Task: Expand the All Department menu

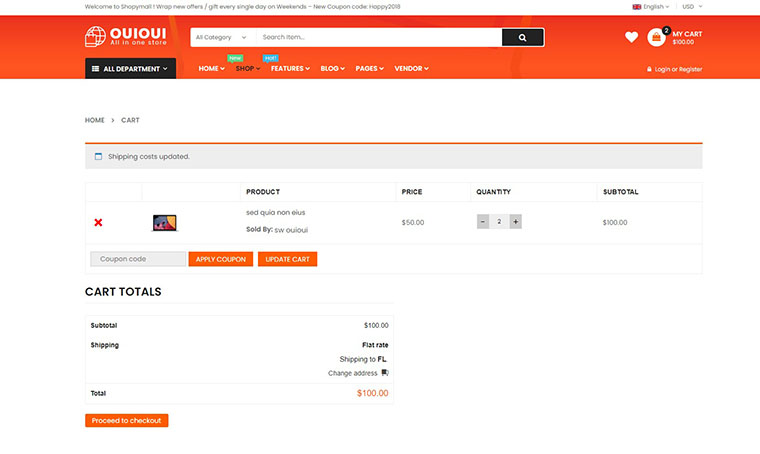Action: click(x=130, y=69)
